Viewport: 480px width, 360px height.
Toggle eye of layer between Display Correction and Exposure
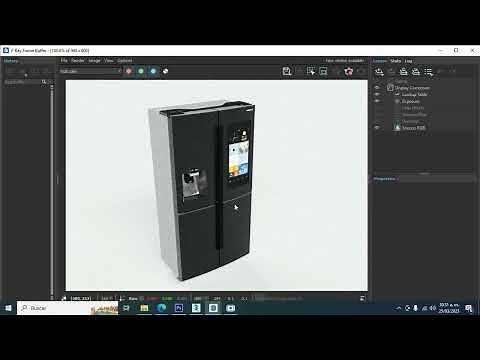click(x=377, y=94)
